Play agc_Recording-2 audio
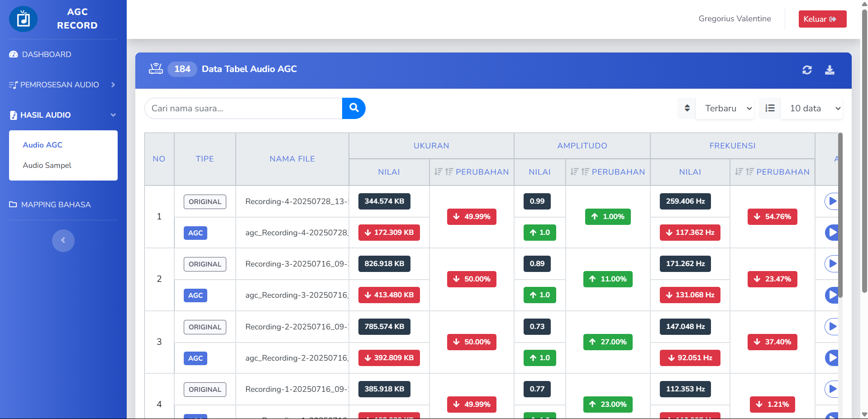 [x=831, y=358]
